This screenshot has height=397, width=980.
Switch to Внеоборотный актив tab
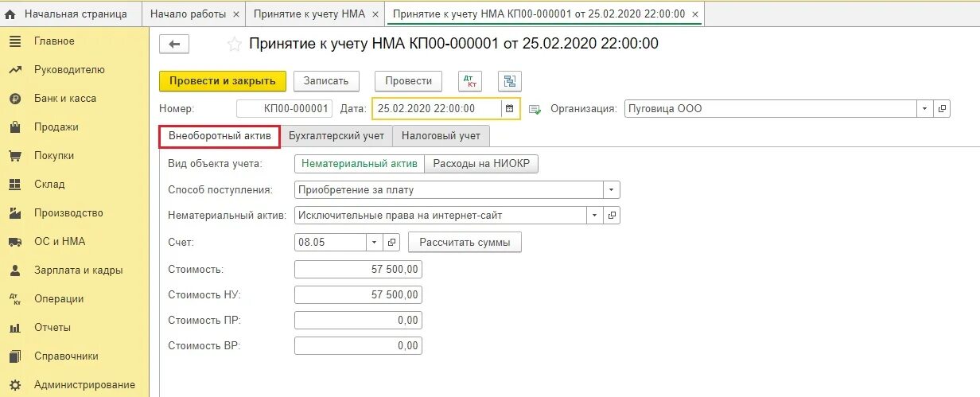pyautogui.click(x=220, y=136)
